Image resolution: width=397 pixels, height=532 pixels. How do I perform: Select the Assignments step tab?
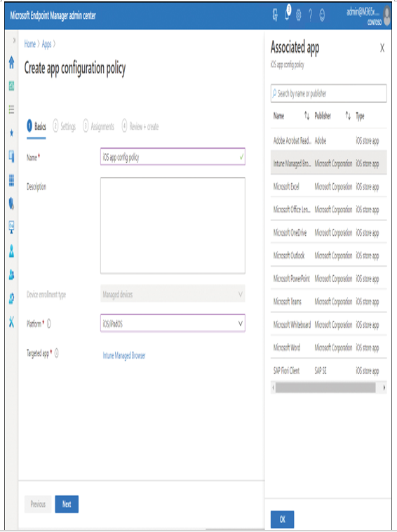pos(99,126)
